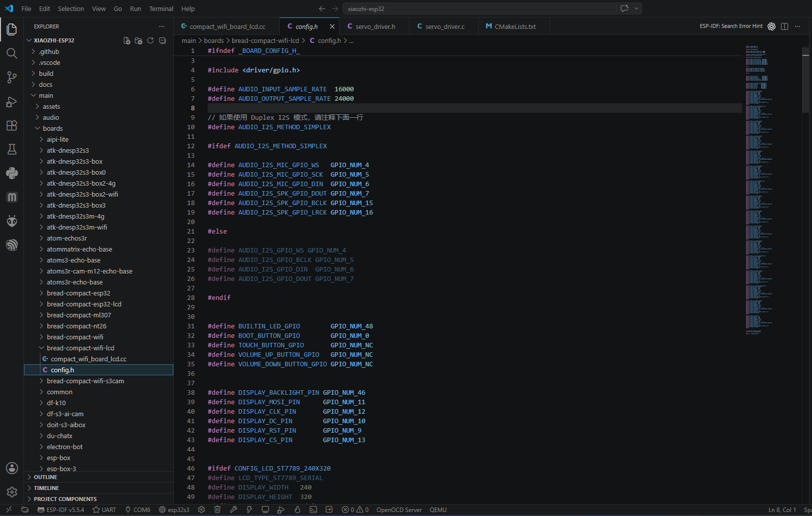The width and height of the screenshot is (812, 516).
Task: Click Flash Device lightning icon
Action: [x=249, y=510]
